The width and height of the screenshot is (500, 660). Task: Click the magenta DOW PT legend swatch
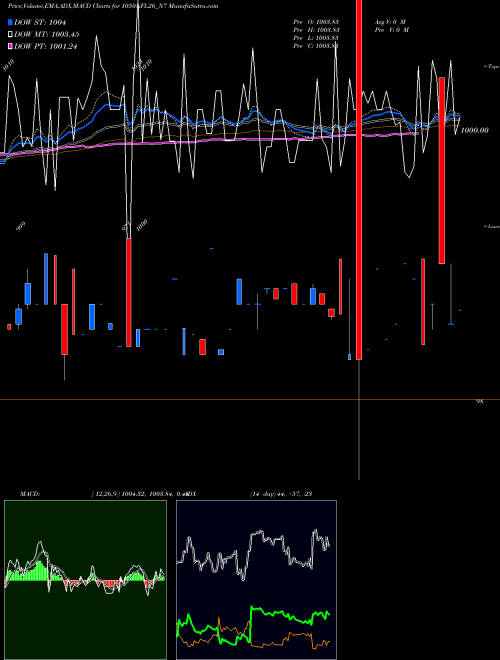(x=10, y=46)
